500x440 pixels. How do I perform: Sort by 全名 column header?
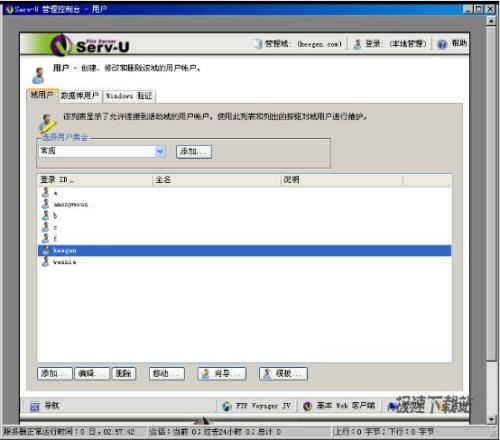pos(217,180)
